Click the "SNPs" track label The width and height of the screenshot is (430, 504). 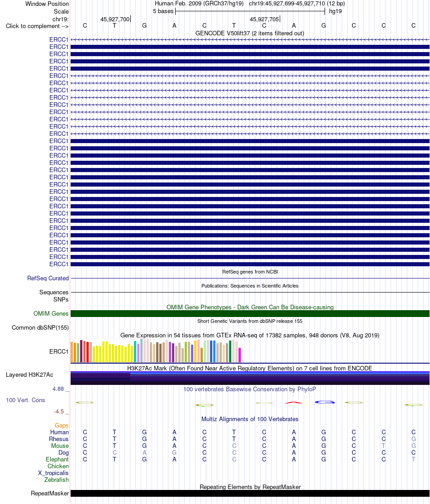pyautogui.click(x=61, y=300)
